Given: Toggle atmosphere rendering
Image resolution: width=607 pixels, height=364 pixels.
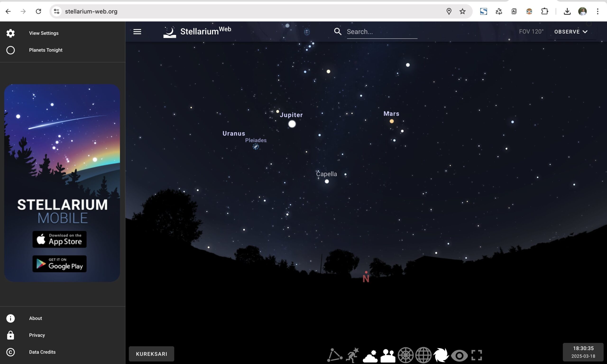Looking at the screenshot, I should point(370,355).
